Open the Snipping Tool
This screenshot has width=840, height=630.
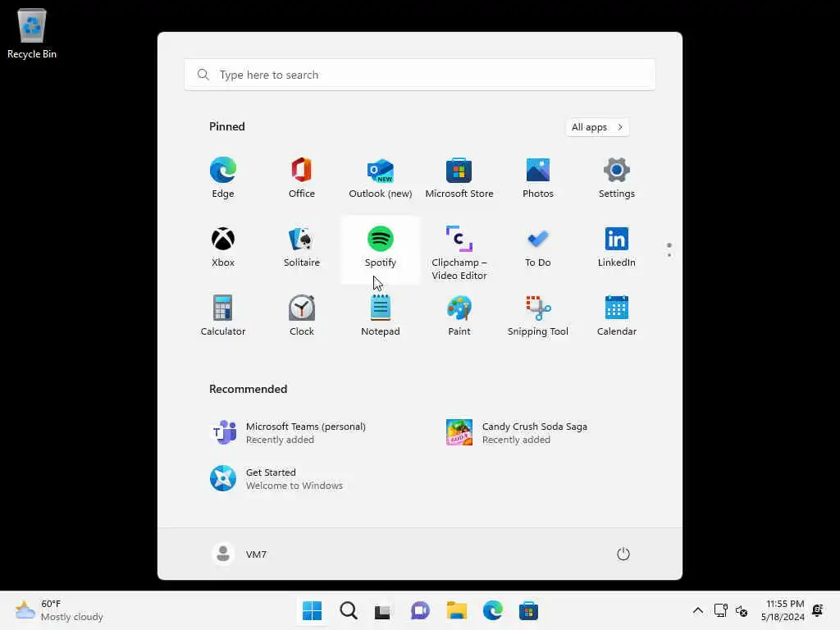tap(538, 316)
